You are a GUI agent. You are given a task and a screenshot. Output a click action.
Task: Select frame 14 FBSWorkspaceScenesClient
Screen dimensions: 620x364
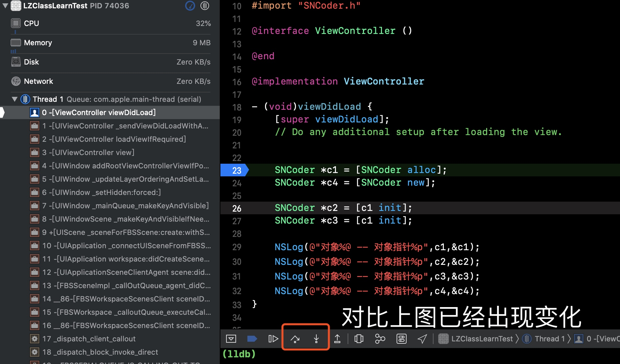pyautogui.click(x=110, y=299)
